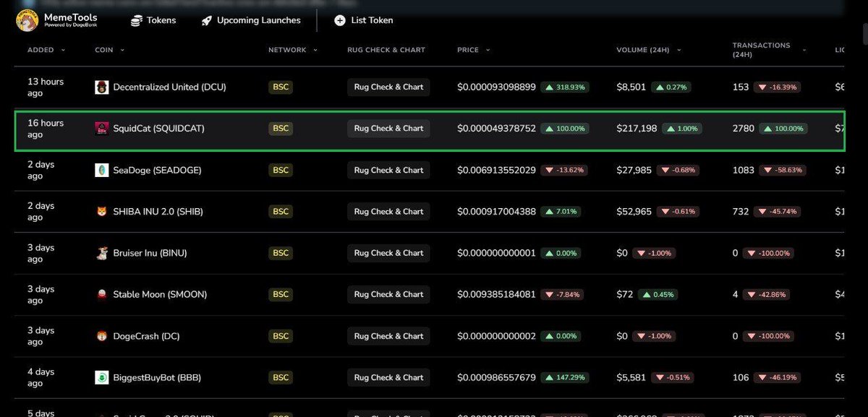868x417 pixels.
Task: Click the plus icon beside List Token
Action: pyautogui.click(x=340, y=21)
